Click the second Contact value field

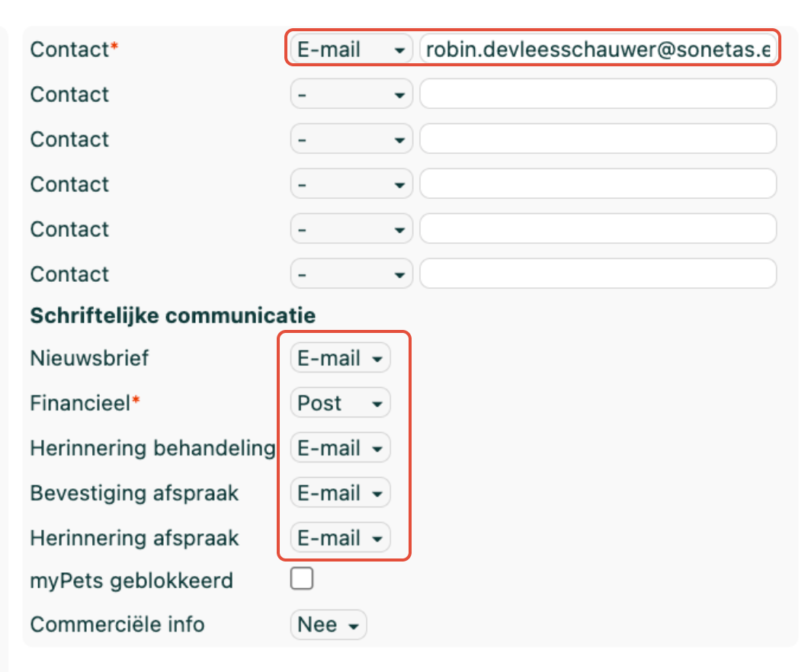[x=598, y=94]
